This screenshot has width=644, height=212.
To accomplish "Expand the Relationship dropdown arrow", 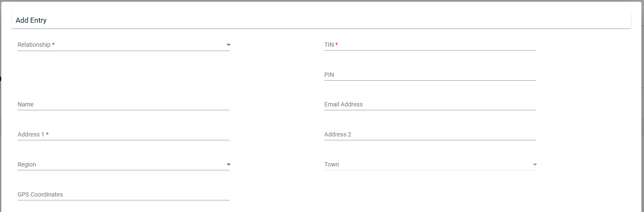I will pyautogui.click(x=229, y=45).
